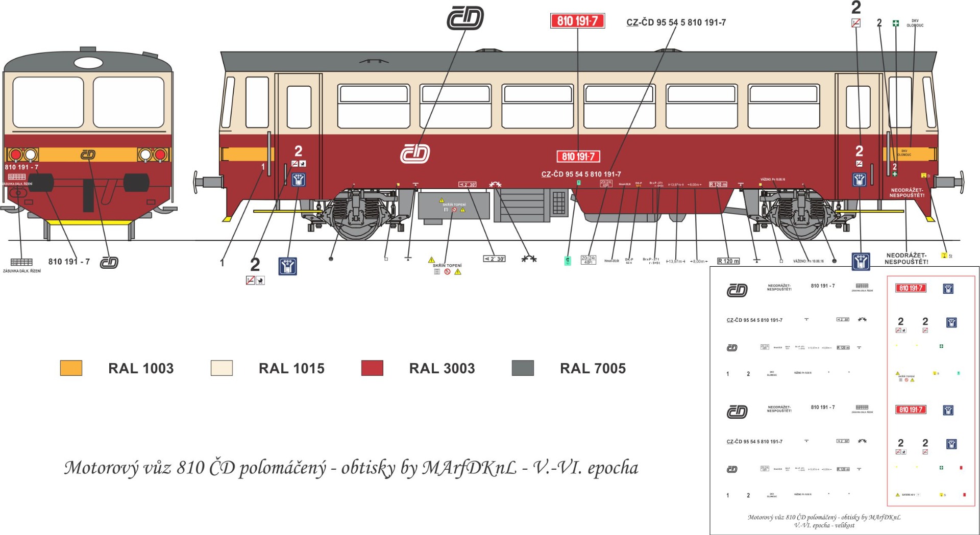Select the 'RAL 7005' label
The image size is (980, 535).
tap(593, 368)
